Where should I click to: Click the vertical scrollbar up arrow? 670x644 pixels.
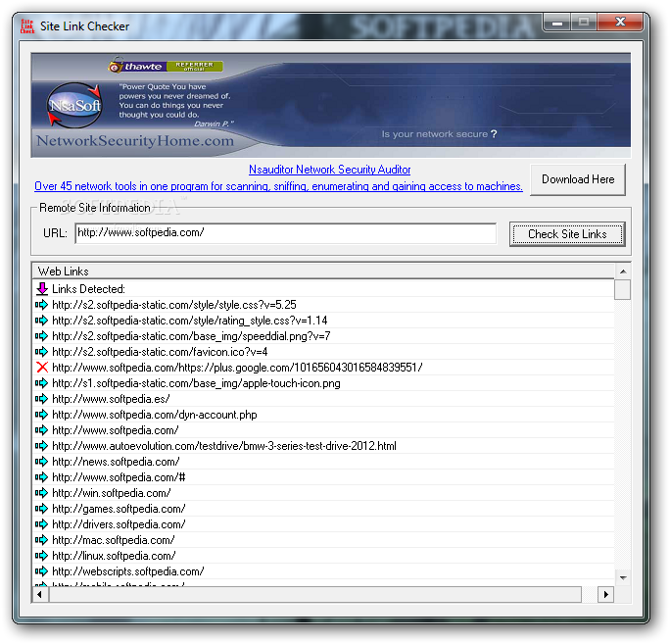[x=623, y=272]
